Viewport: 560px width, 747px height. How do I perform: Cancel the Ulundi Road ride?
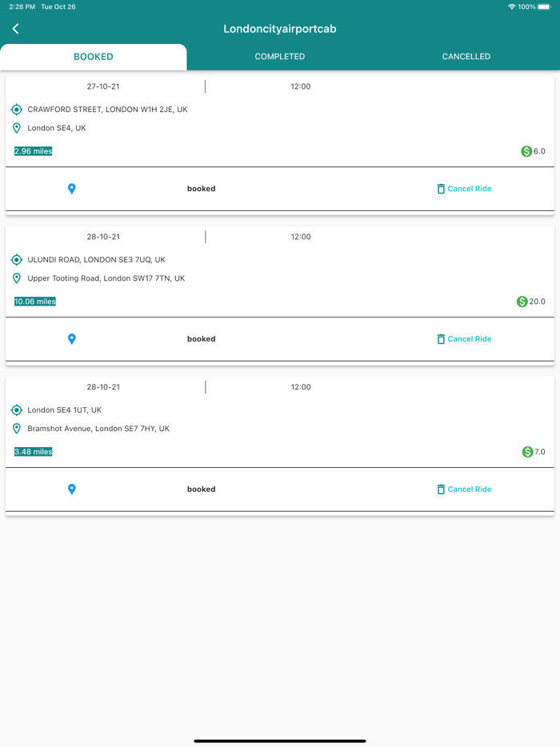pyautogui.click(x=463, y=339)
